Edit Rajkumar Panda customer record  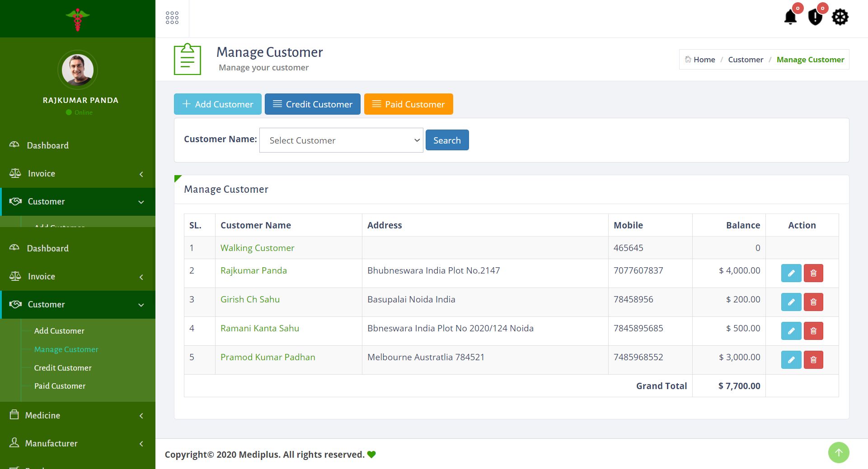tap(791, 273)
